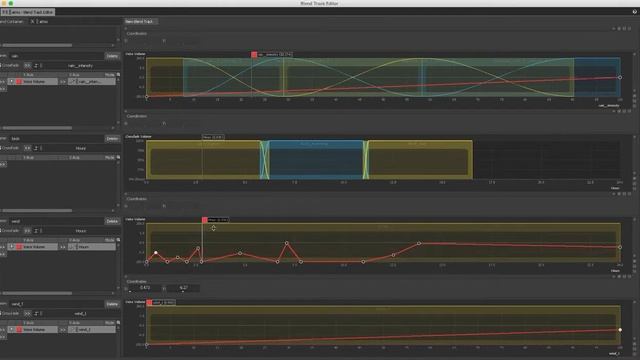Viewport: 640px width, 360px height.
Task: Select highlighted white point on wind curve
Action: (156, 253)
